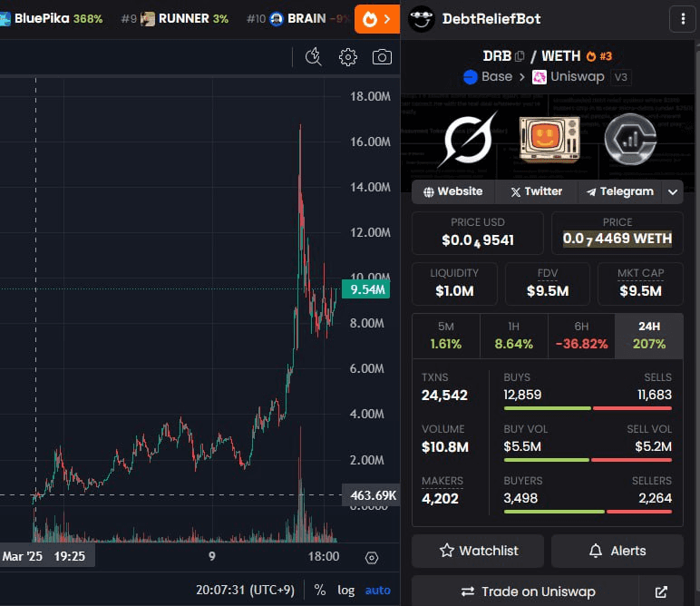Expand more social links chevron
The image size is (700, 606).
pos(672,191)
